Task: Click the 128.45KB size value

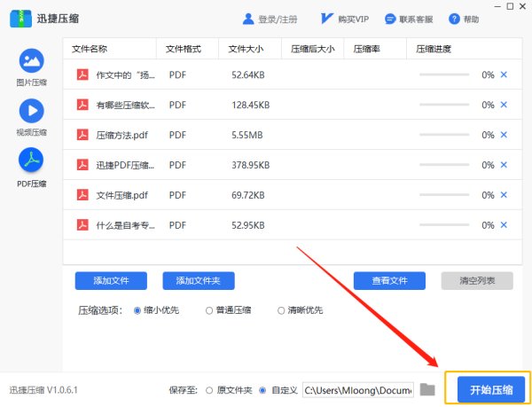Action: [251, 106]
